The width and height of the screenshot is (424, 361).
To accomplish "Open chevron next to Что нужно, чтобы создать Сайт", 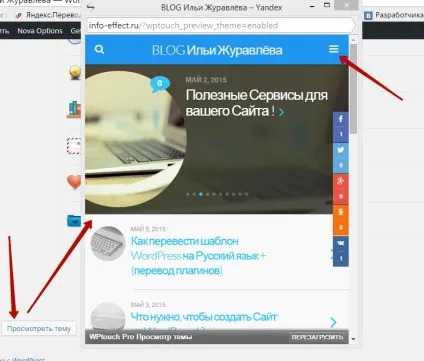I will [x=333, y=322].
